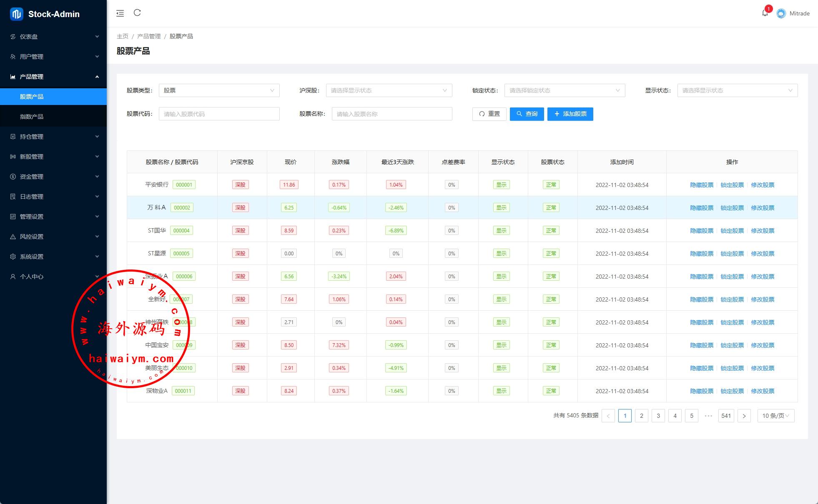This screenshot has height=504, width=818.
Task: Open 指数产品 in the sidebar
Action: [x=32, y=117]
